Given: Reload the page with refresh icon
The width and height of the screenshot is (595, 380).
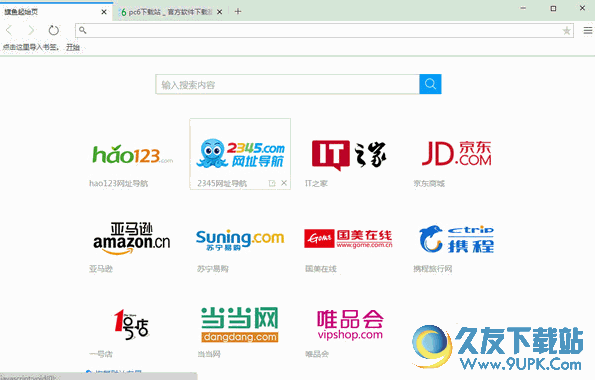Looking at the screenshot, I should [x=54, y=30].
